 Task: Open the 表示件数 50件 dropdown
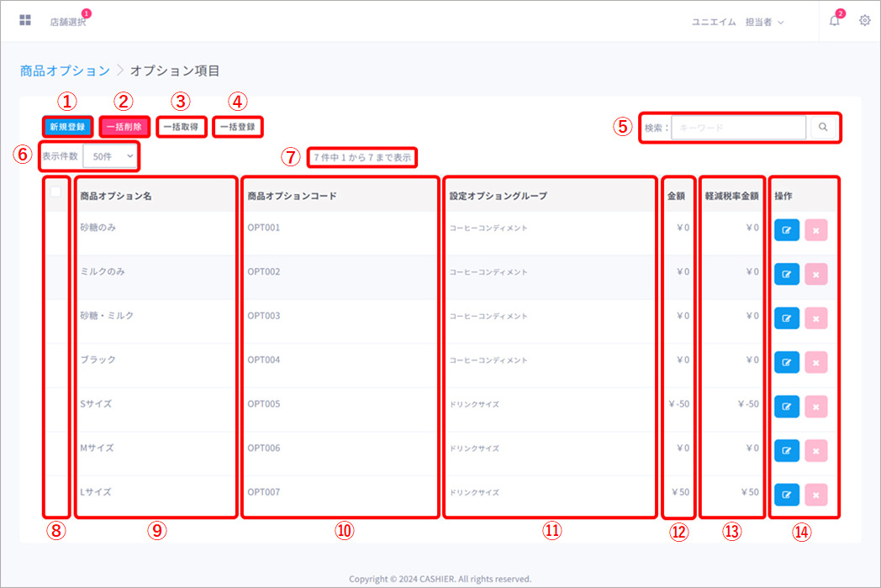pyautogui.click(x=110, y=156)
